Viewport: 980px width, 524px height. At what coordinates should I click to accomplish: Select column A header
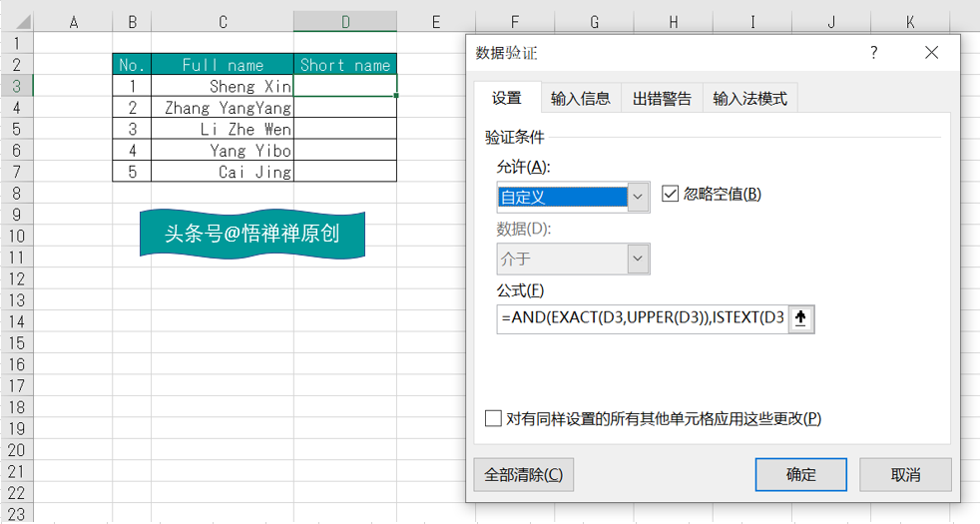(x=73, y=22)
